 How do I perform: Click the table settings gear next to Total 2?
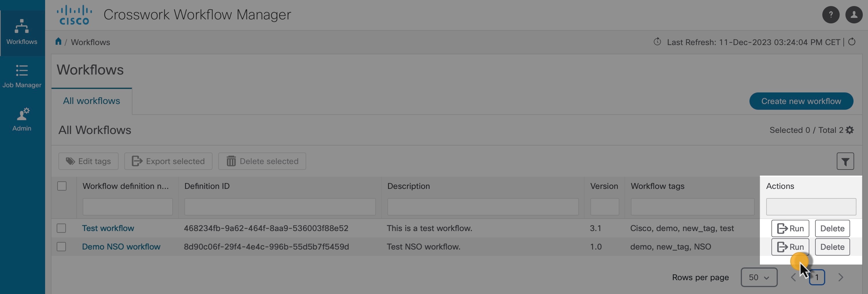point(850,130)
